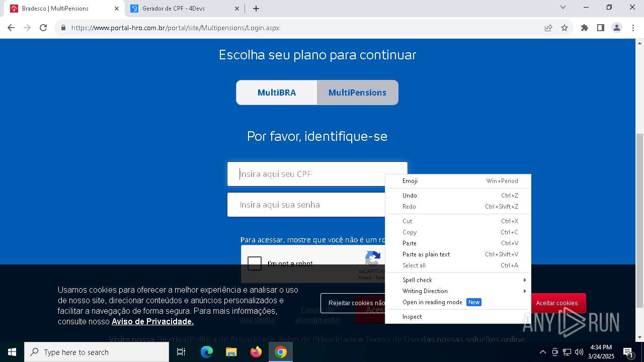Select the Bradesco | MultiPensions tab
Image resolution: width=644 pixels, height=362 pixels.
[64, 9]
